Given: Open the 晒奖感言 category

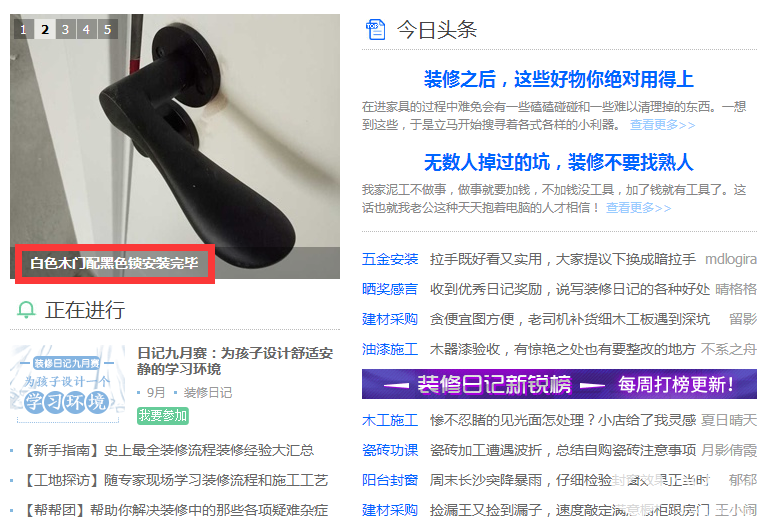Looking at the screenshot, I should pos(390,289).
